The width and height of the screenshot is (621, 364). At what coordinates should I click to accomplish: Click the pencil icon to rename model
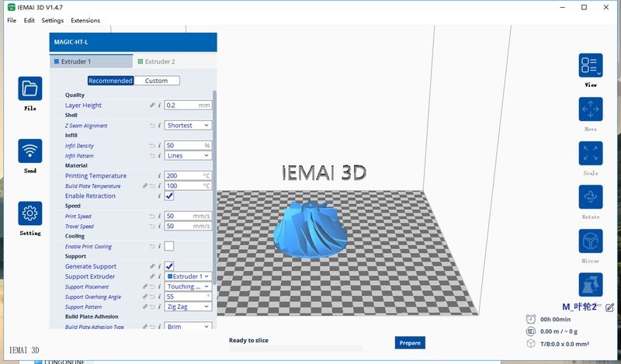click(609, 308)
